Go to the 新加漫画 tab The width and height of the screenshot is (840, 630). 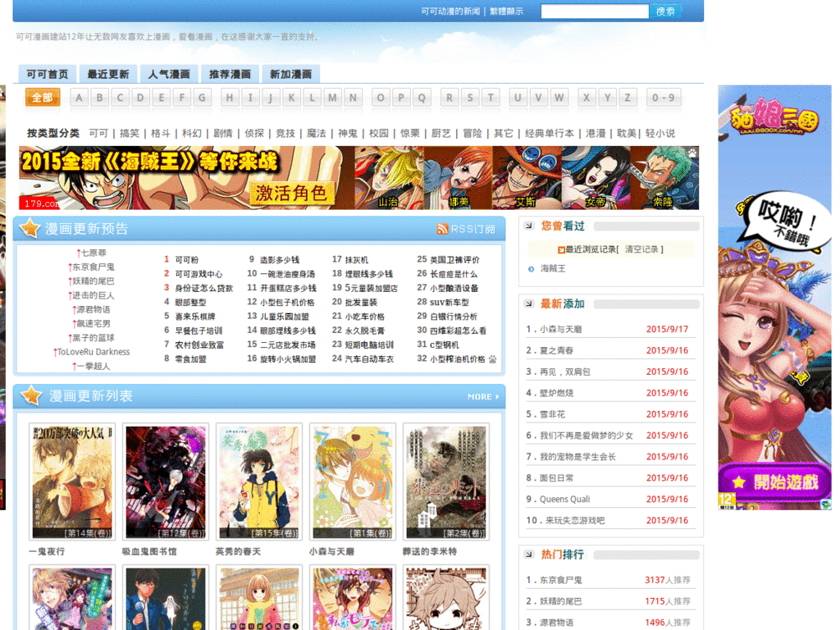pyautogui.click(x=290, y=74)
